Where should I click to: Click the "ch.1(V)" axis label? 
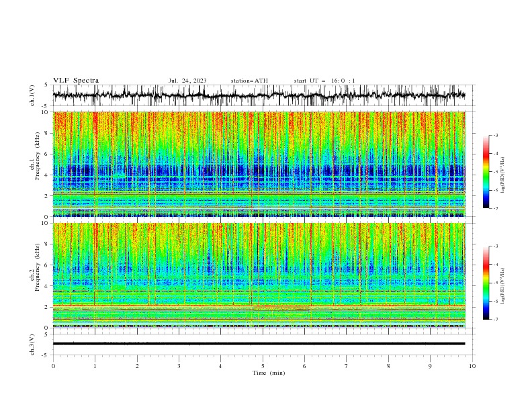[32, 95]
